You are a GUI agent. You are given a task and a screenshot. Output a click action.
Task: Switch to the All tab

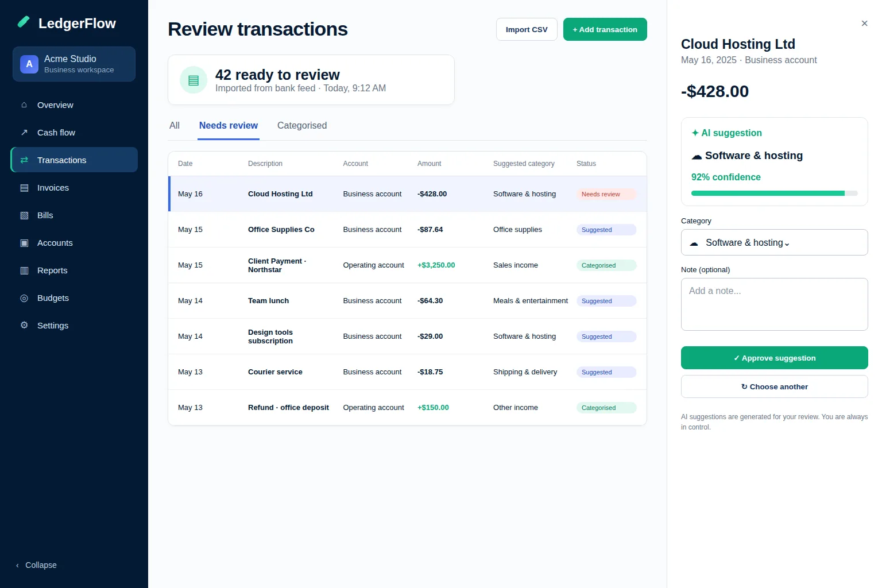[x=175, y=126]
